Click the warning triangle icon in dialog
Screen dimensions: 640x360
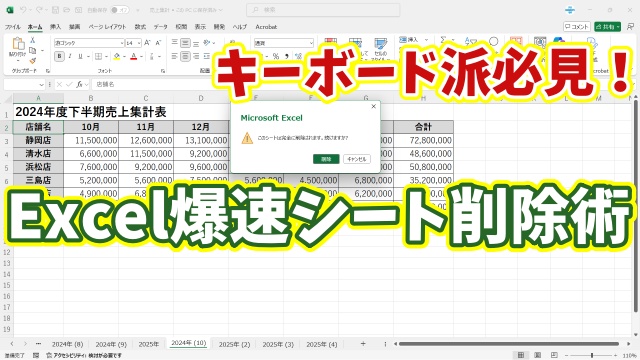coord(247,138)
